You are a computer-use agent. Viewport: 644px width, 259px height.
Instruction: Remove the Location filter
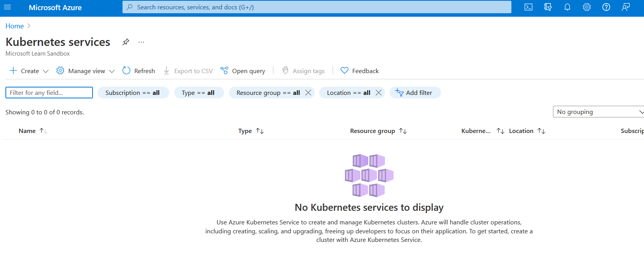[378, 93]
